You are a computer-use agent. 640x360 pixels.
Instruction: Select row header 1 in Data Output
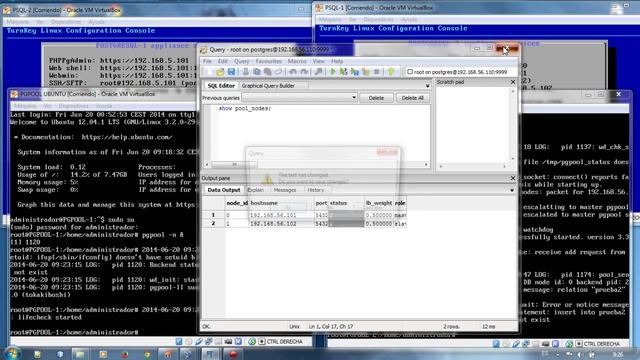click(213, 215)
